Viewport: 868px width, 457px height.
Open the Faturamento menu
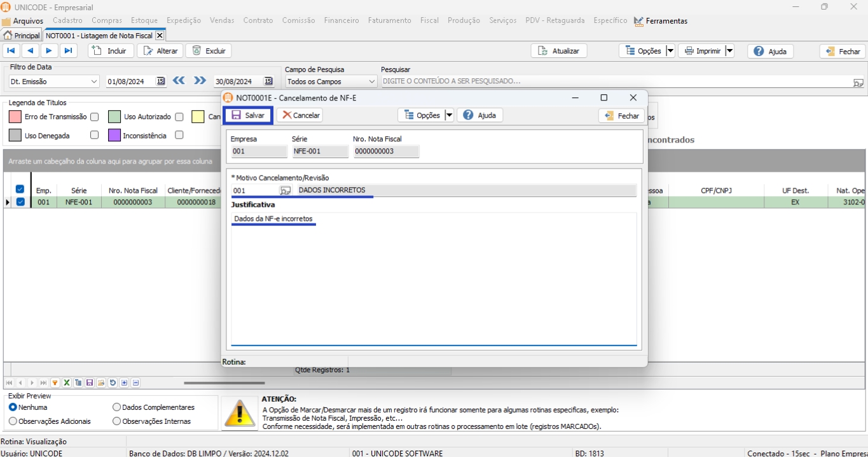click(389, 20)
